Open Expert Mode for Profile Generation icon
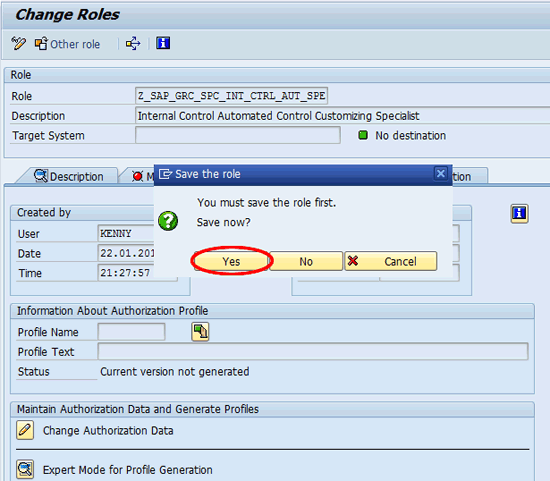 [25, 469]
